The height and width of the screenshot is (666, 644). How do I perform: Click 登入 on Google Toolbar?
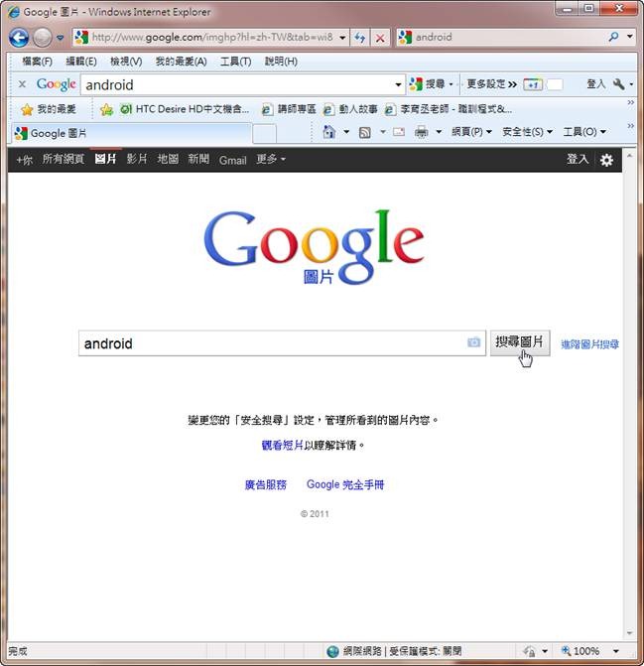(596, 84)
